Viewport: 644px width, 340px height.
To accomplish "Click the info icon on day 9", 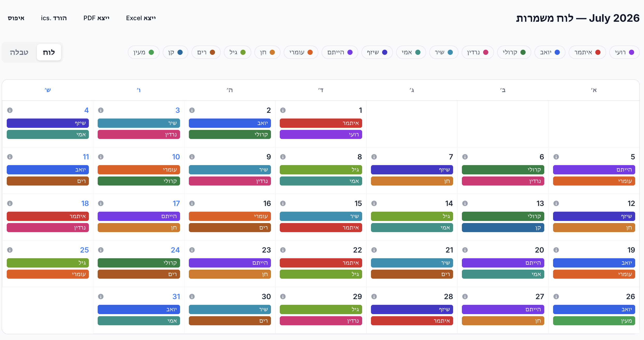I will pos(192,157).
